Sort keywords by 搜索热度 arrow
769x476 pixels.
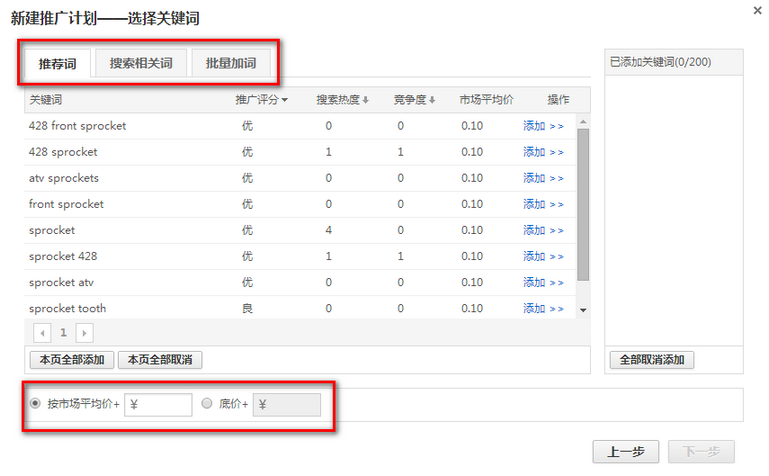click(x=366, y=100)
